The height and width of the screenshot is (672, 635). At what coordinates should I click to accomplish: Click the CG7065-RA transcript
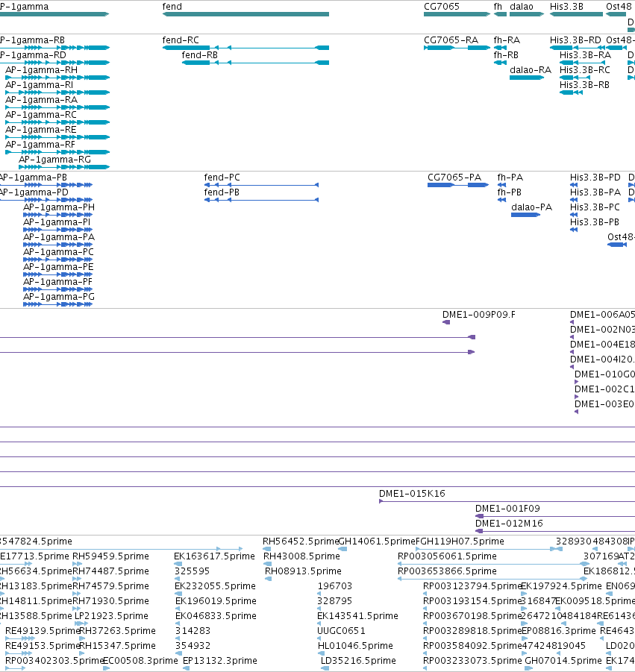[457, 48]
